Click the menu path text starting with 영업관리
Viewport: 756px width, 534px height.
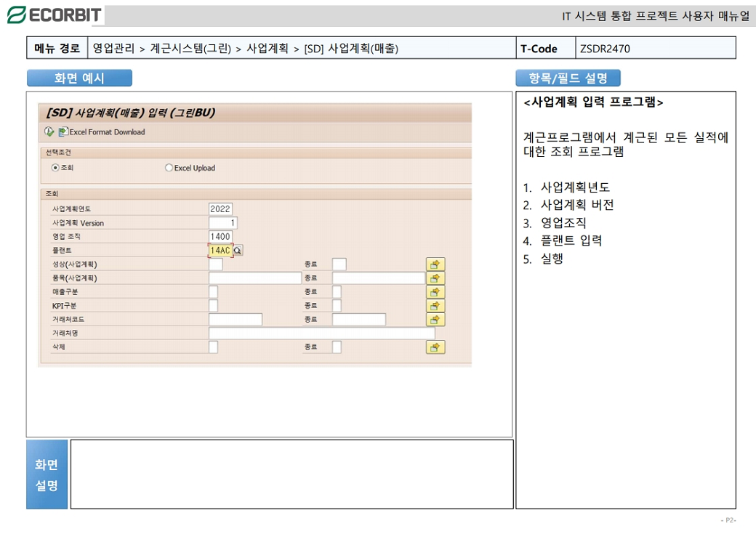[246, 49]
